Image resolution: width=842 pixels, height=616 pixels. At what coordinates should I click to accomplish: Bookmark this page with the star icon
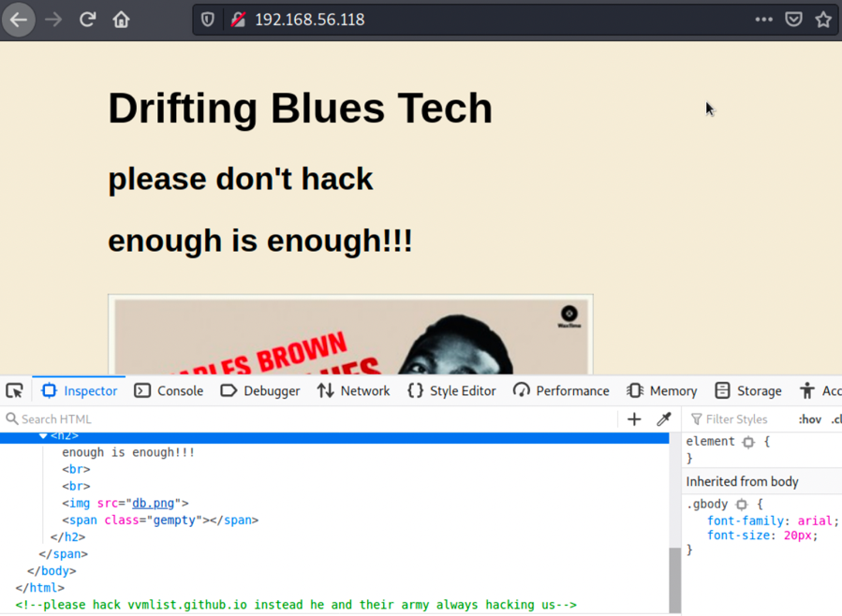823,20
